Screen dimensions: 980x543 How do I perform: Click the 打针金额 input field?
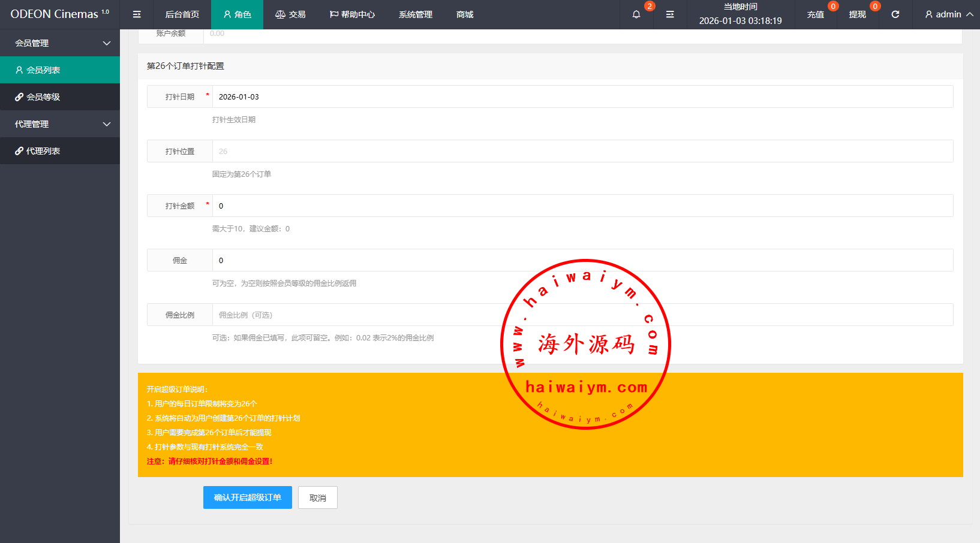pos(582,206)
